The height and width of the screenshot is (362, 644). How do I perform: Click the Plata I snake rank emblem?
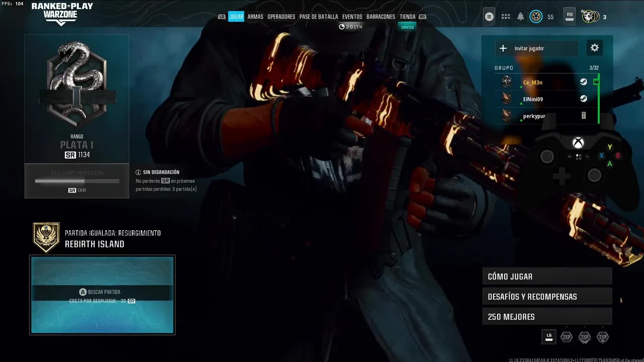pyautogui.click(x=76, y=83)
